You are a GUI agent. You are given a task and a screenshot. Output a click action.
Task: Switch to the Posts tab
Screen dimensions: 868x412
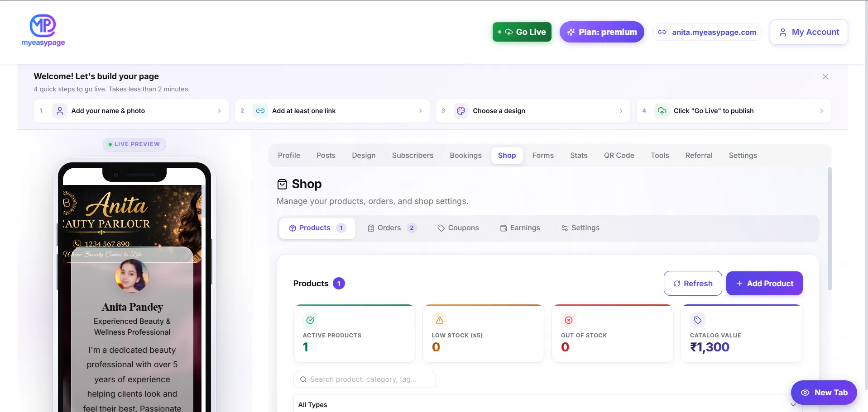(x=326, y=156)
